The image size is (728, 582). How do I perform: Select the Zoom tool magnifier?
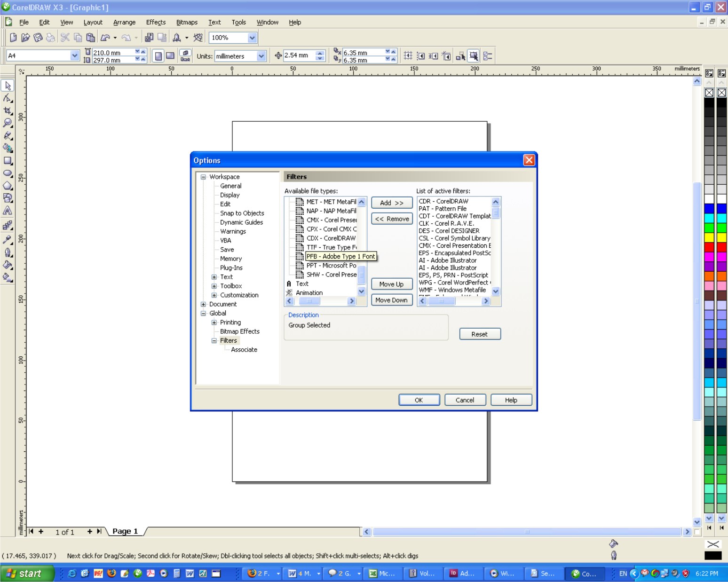(8, 123)
